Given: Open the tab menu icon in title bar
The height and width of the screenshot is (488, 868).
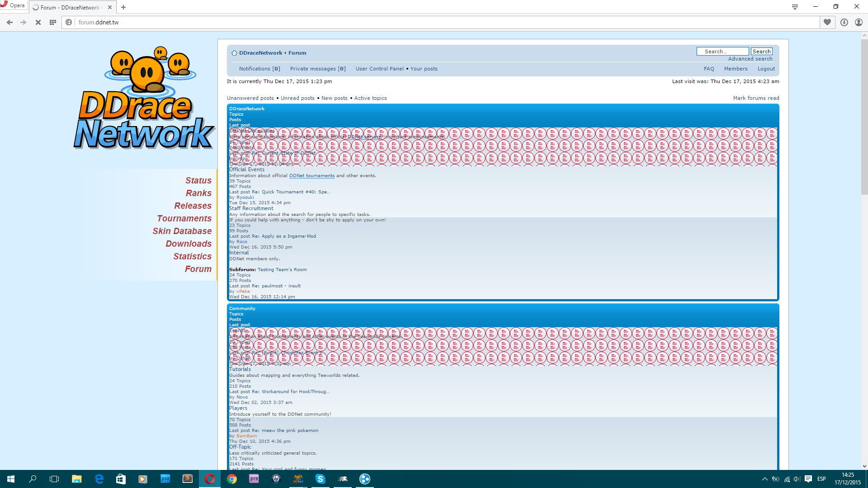Looking at the screenshot, I should click(795, 7).
